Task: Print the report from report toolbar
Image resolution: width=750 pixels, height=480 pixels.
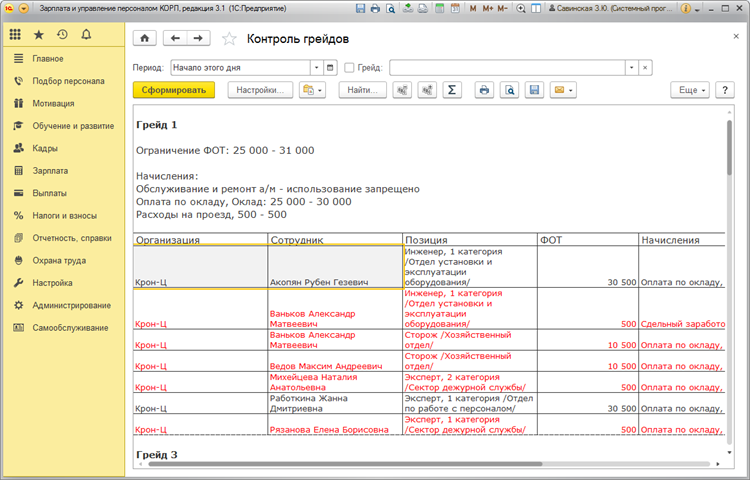Action: [x=484, y=90]
